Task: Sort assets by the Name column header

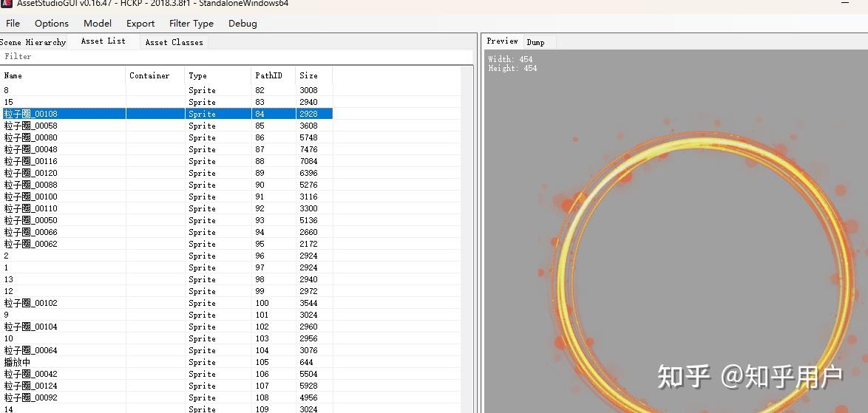Action: tap(63, 76)
